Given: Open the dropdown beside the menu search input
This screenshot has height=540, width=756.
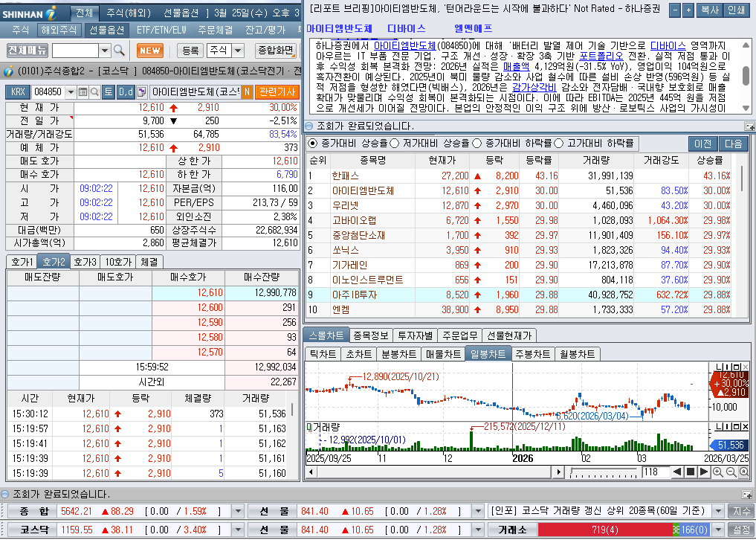Looking at the screenshot, I should coord(105,50).
